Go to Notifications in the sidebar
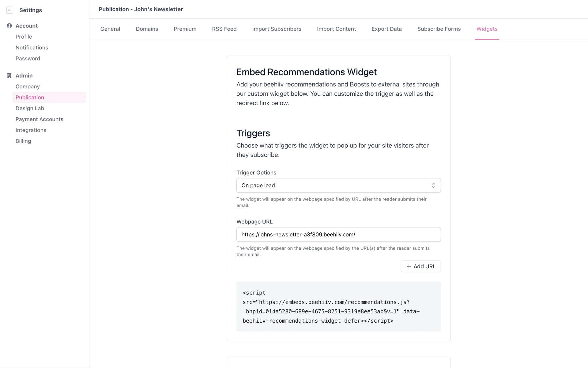Image resolution: width=588 pixels, height=368 pixels. tap(32, 48)
